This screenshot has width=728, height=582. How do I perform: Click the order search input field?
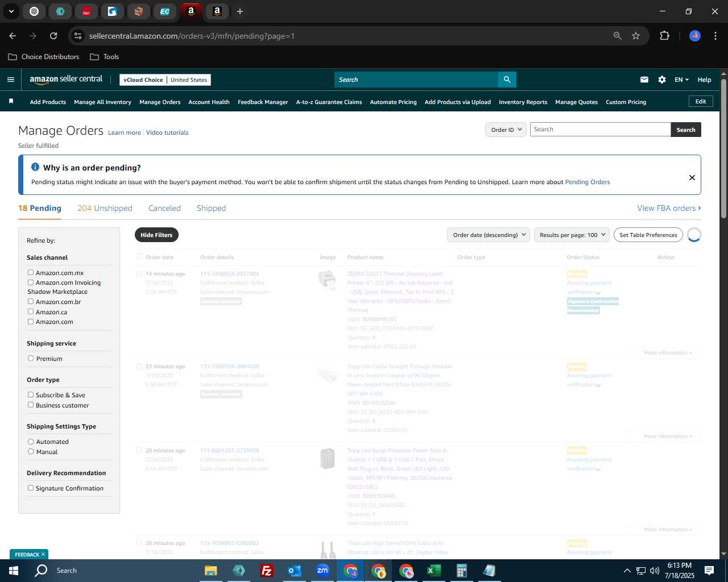click(x=600, y=130)
